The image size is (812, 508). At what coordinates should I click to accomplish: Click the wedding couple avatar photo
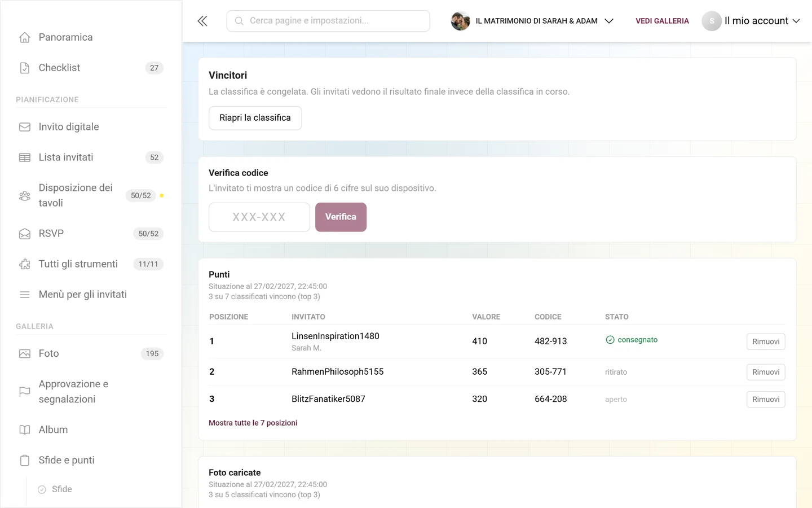coord(461,21)
